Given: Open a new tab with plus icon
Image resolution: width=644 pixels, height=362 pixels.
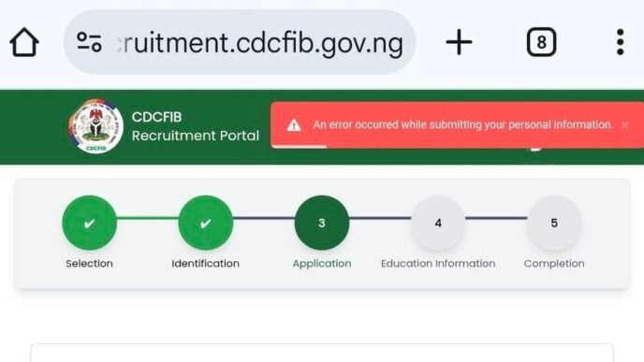Looking at the screenshot, I should pos(459,42).
